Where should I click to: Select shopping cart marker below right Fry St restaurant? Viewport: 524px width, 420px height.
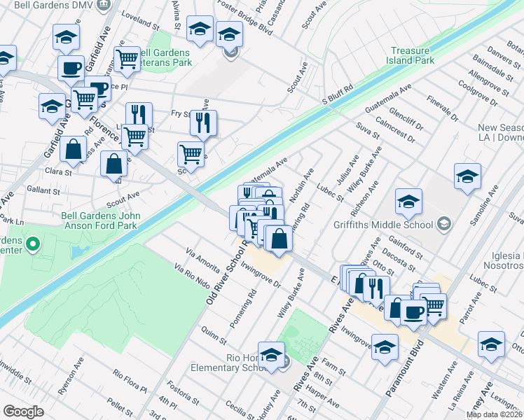191,155
